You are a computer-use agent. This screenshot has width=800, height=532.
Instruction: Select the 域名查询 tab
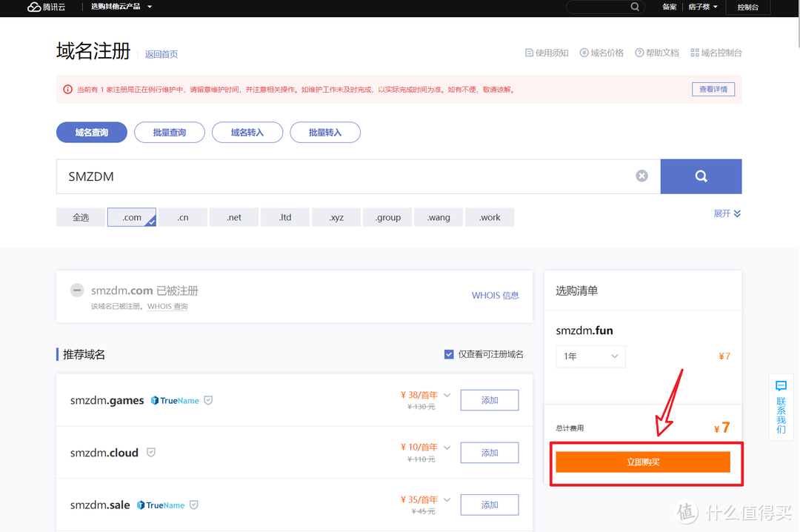tap(91, 132)
